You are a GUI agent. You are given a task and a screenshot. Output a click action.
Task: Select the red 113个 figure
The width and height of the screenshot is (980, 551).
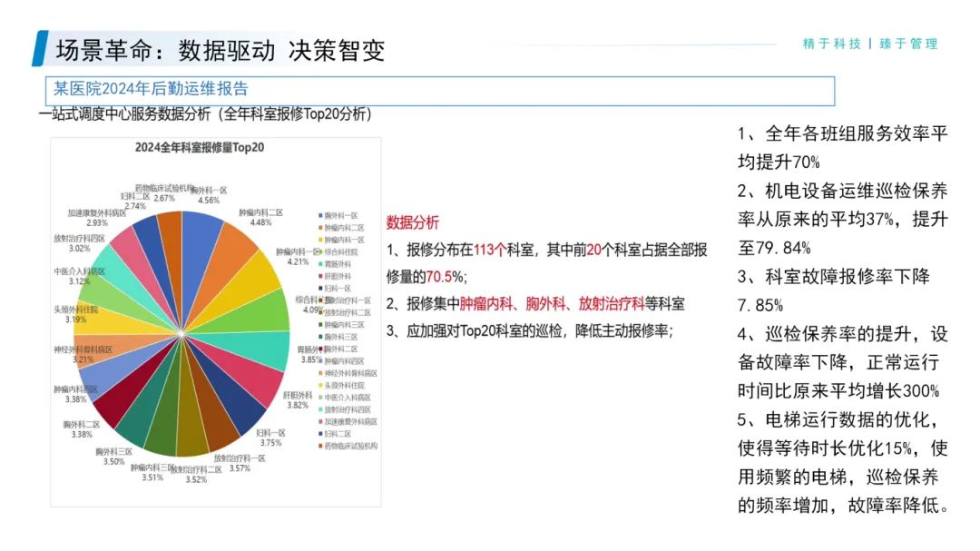point(490,251)
